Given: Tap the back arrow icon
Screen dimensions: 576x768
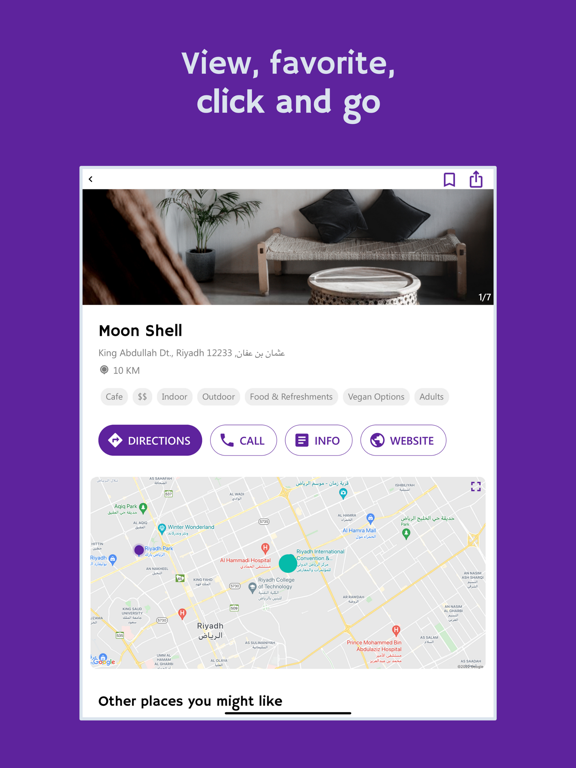Looking at the screenshot, I should pyautogui.click(x=91, y=179).
